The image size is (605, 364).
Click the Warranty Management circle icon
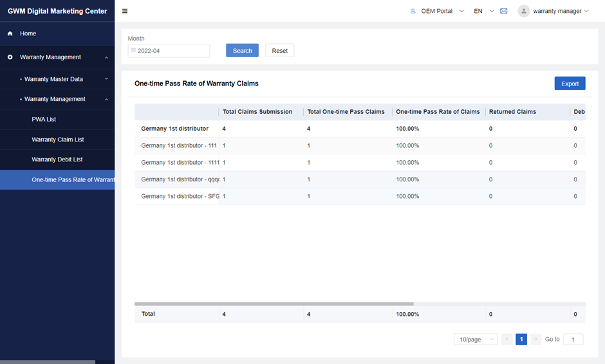coord(10,57)
